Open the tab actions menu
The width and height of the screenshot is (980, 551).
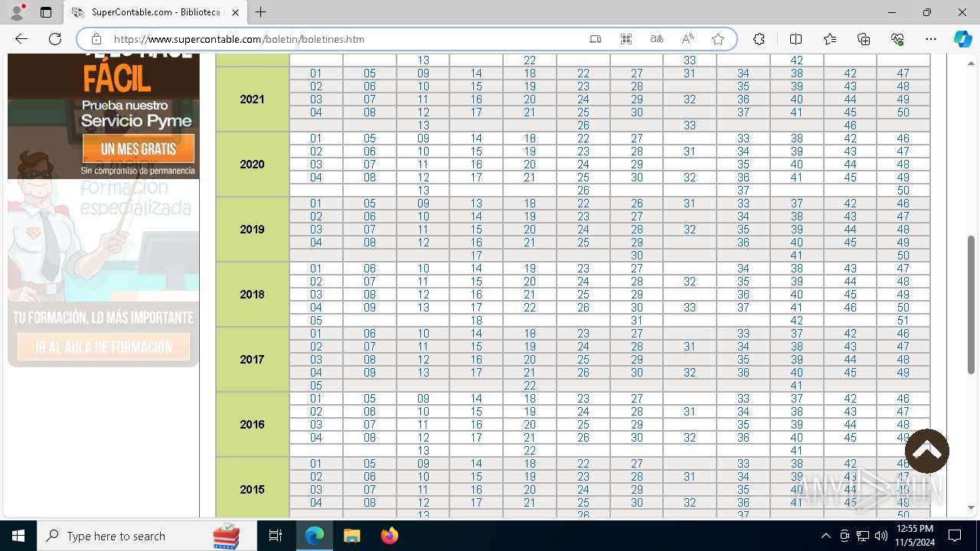click(46, 12)
